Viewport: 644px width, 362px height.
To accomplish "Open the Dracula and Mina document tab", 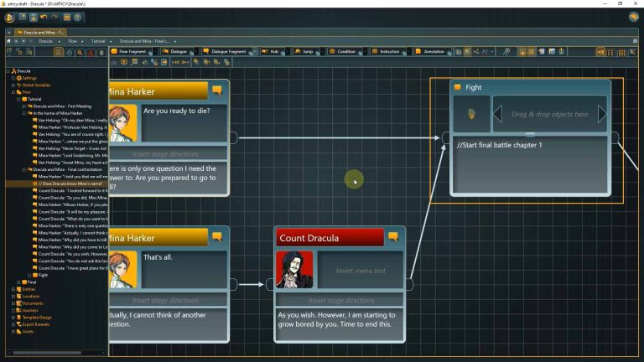I will [x=40, y=32].
